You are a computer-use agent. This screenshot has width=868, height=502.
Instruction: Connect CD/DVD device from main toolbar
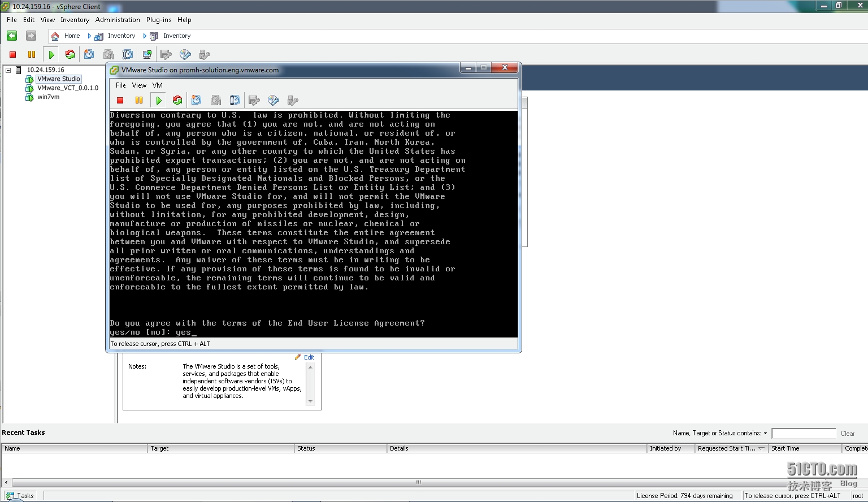[x=185, y=54]
